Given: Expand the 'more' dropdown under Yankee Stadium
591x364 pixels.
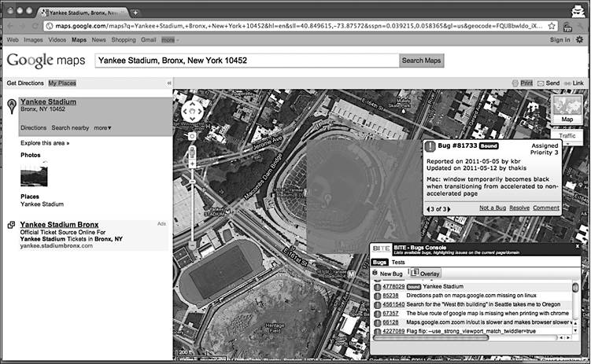Looking at the screenshot, I should click(102, 128).
